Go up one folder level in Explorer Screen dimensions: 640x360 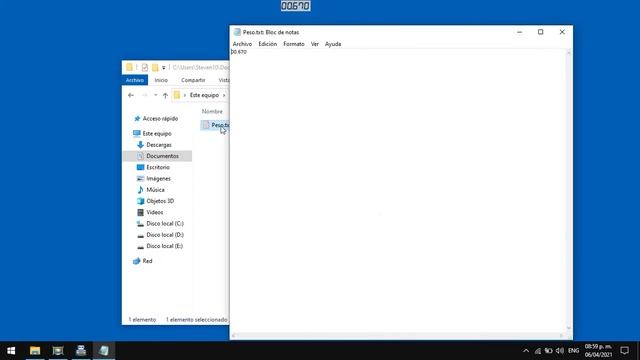coord(165,96)
